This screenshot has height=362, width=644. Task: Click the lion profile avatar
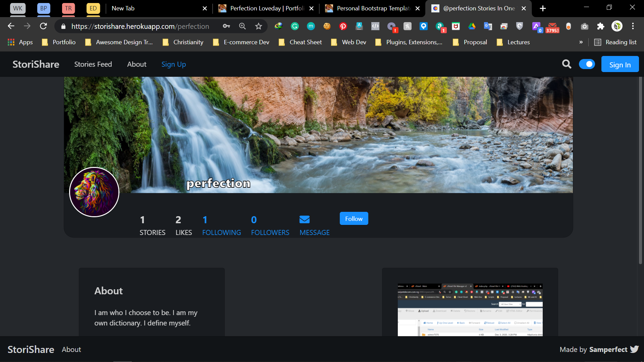[x=94, y=192]
